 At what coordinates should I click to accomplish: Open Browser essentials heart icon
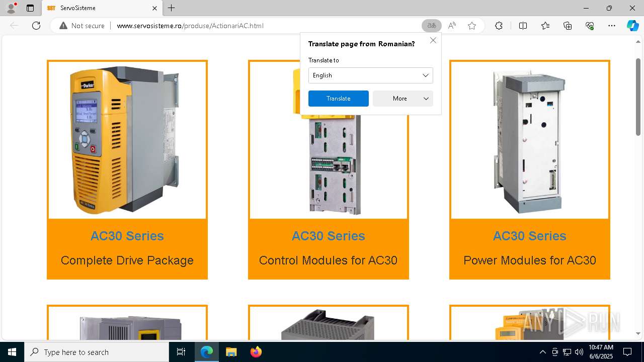coord(590,26)
